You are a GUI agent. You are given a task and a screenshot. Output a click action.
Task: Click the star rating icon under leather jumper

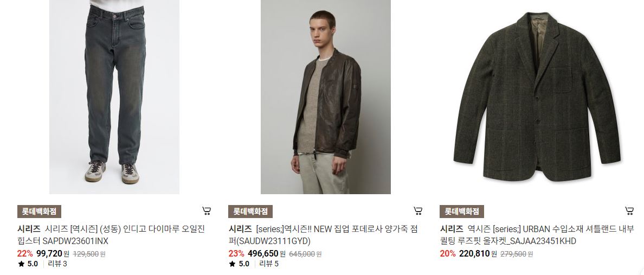tap(233, 264)
